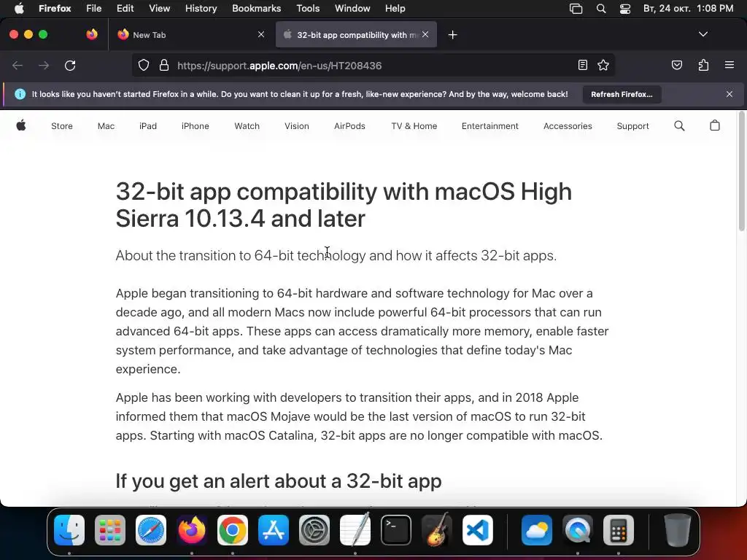
Task: Open the Extensions puzzle-piece icon
Action: coord(703,65)
